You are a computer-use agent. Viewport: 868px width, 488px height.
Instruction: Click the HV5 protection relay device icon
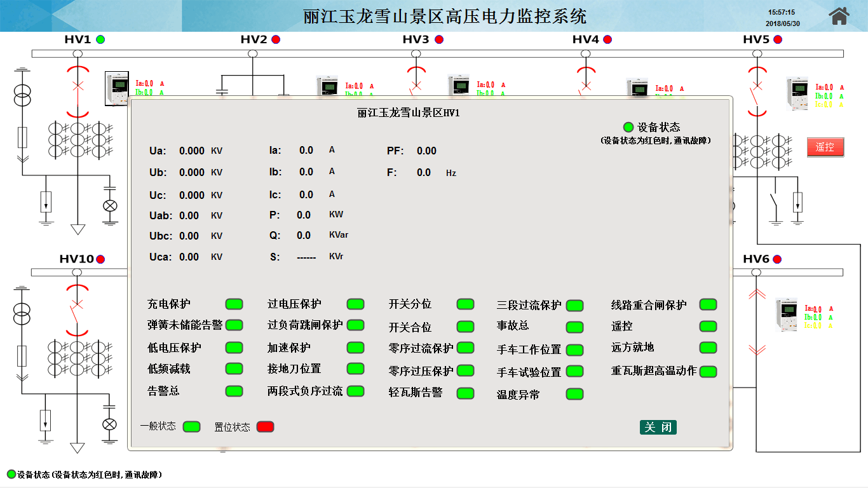coord(798,94)
